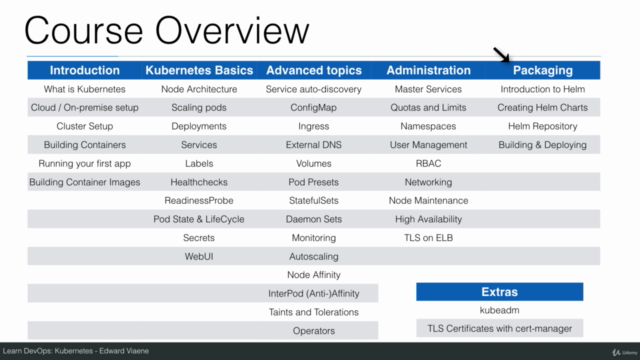This screenshot has width=640, height=360.
Task: Select the Introduction column header
Action: 85,70
